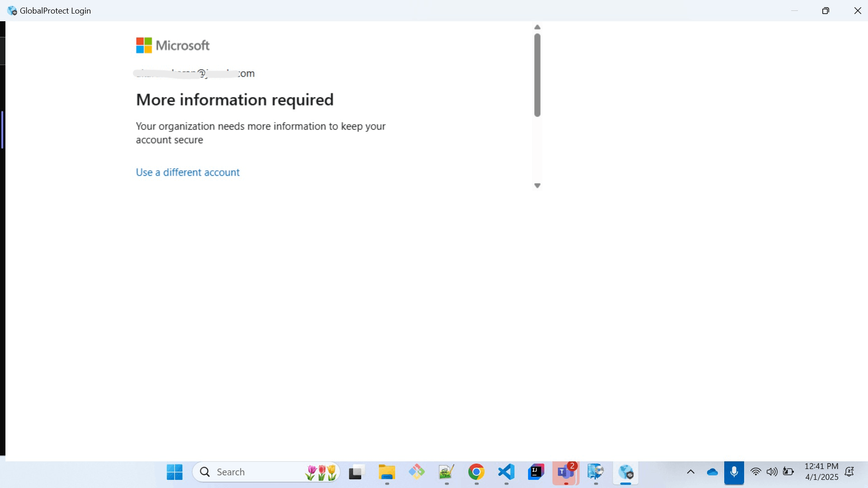Open Task View from taskbar

357,472
